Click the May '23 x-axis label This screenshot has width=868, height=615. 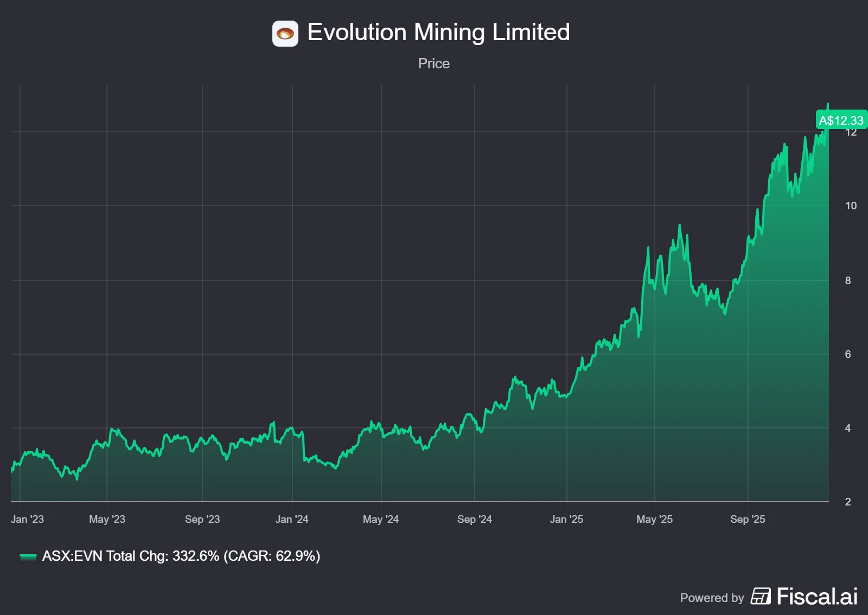107,519
